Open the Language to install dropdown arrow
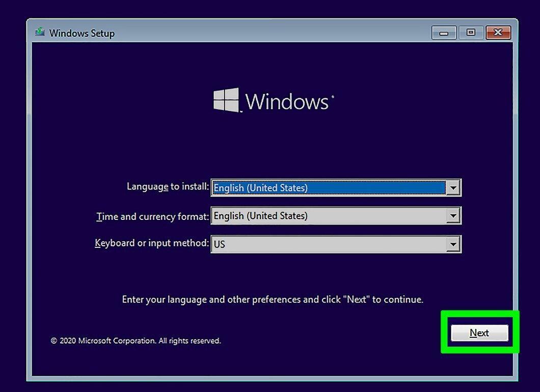Image resolution: width=540 pixels, height=392 pixels. point(453,188)
